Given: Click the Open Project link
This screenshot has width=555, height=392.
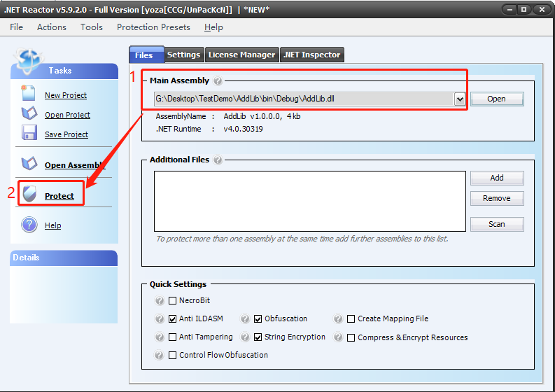Looking at the screenshot, I should click(x=68, y=115).
